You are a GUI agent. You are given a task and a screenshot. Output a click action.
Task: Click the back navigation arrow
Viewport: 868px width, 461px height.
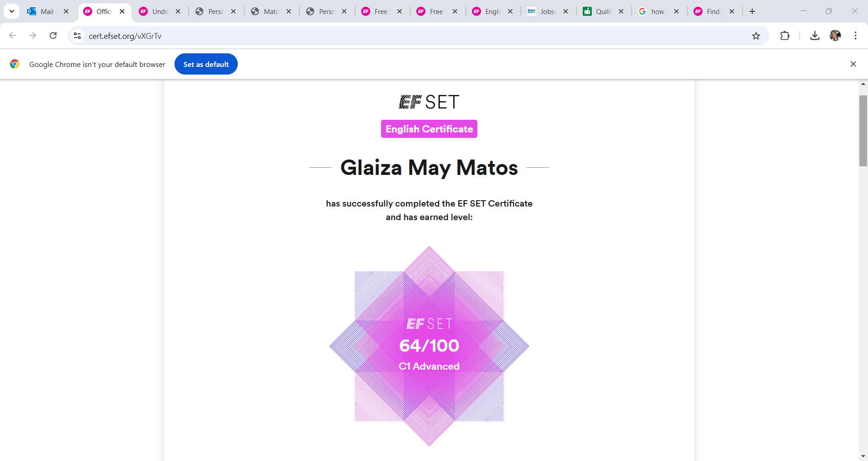[x=12, y=36]
